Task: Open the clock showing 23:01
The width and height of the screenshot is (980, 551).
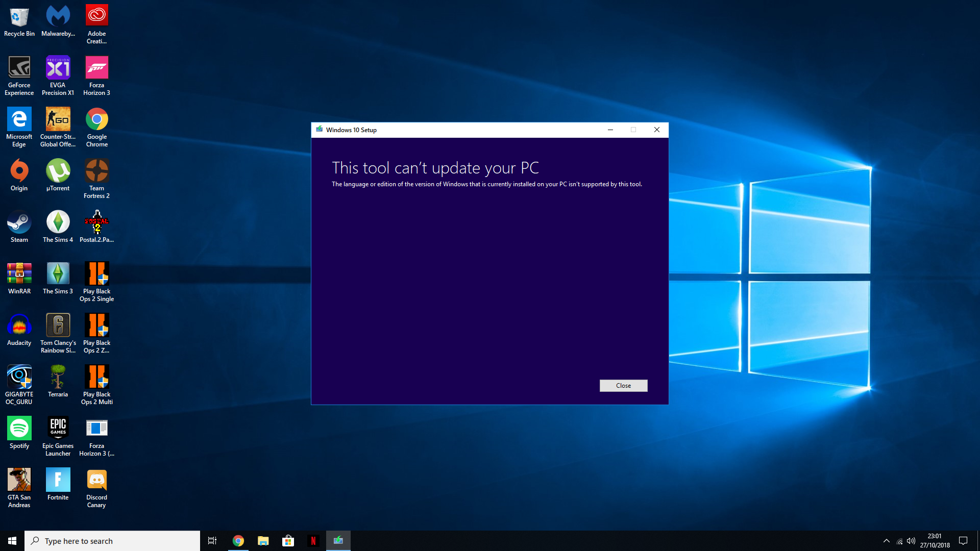Action: [935, 541]
